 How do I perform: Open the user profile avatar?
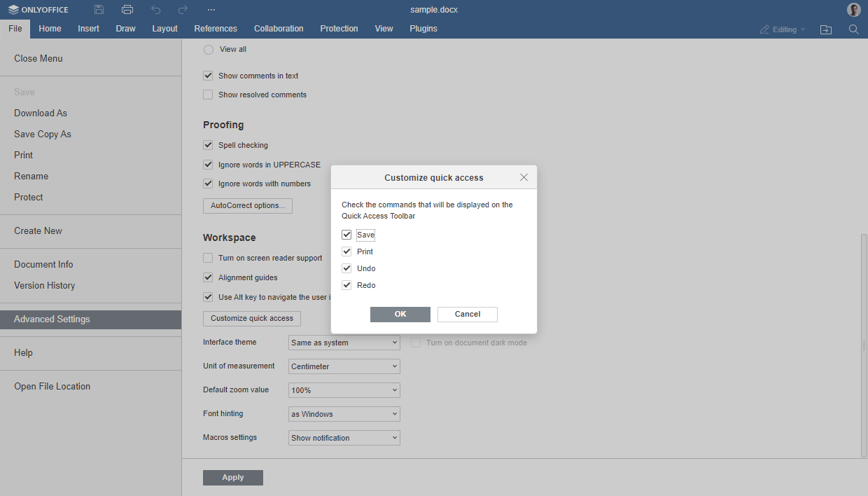click(x=853, y=10)
